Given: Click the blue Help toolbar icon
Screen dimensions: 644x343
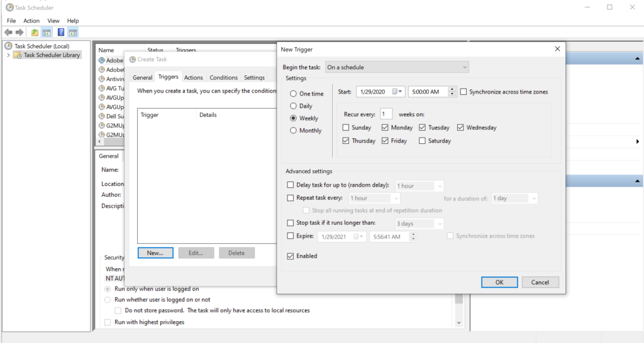Looking at the screenshot, I should (61, 33).
